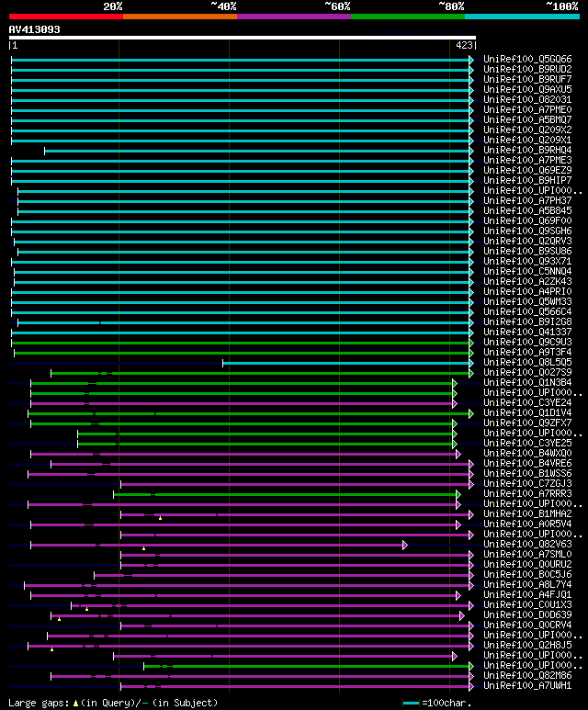Select the UniRef100_A7PH37 label

click(527, 200)
